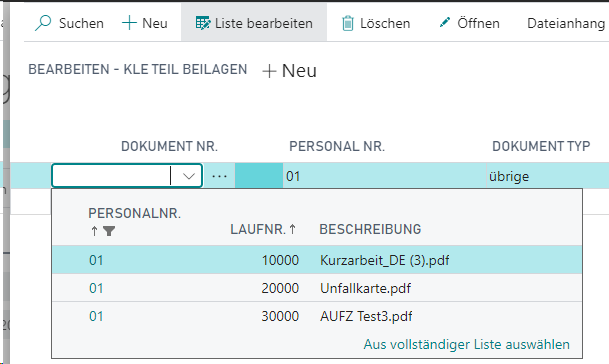The image size is (609, 364).
Task: Click the Dokument Typ cell übrige
Action: coord(548,176)
